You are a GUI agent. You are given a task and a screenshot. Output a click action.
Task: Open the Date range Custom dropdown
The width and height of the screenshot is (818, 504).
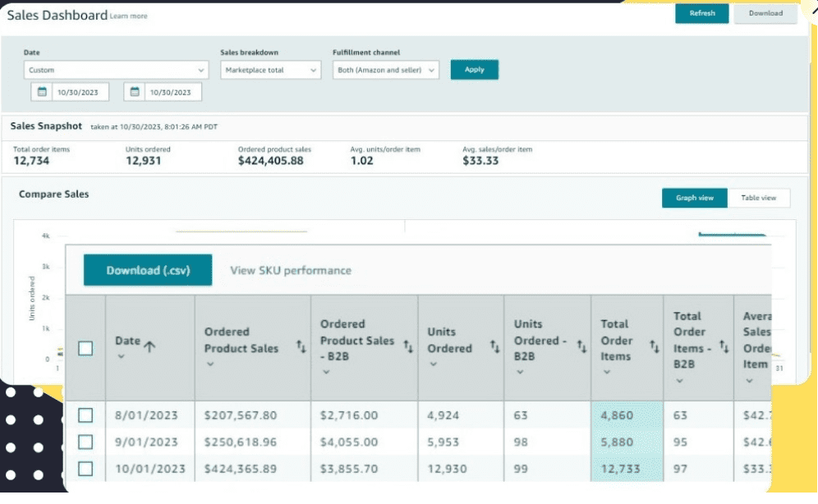click(116, 71)
